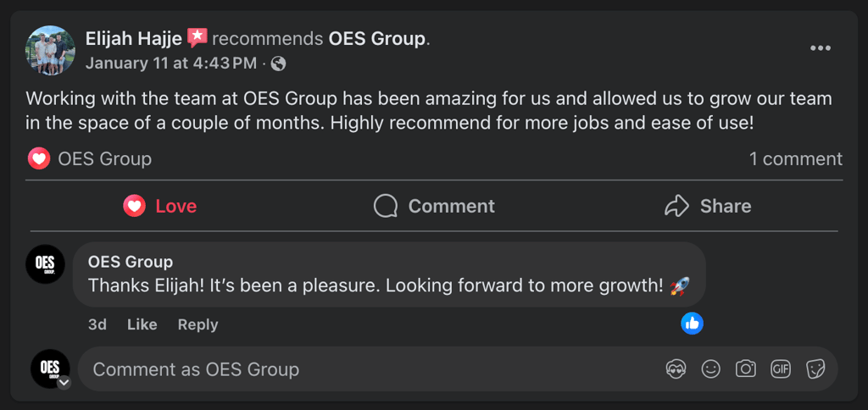Viewport: 868px width, 410px height.
Task: Open the emoji picker in comment box
Action: tap(710, 368)
